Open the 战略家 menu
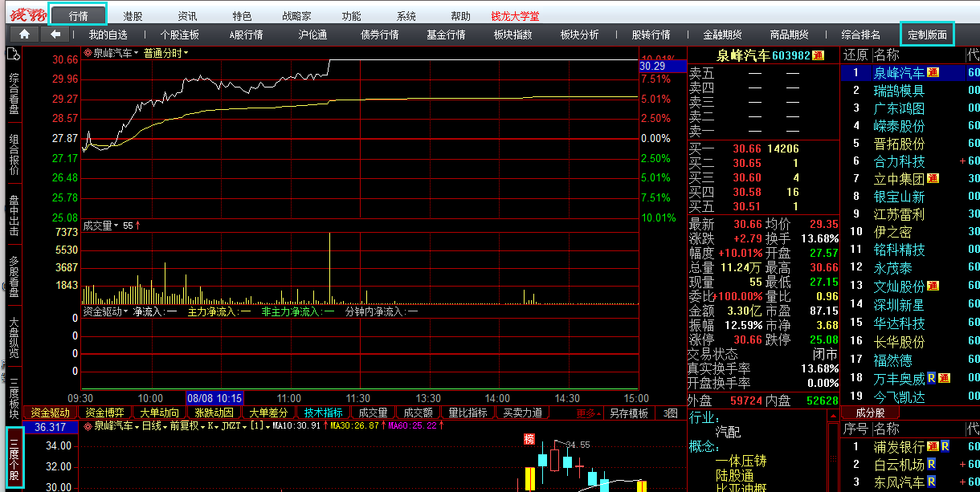This screenshot has width=980, height=492. coord(297,16)
